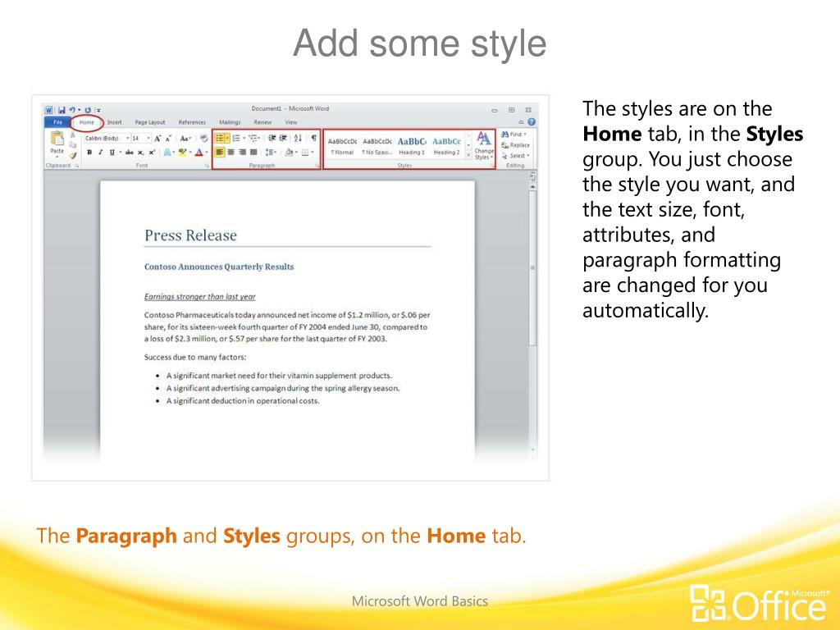Toggle Strikethrough formatting
Screen dimensions: 840x630
129,152
